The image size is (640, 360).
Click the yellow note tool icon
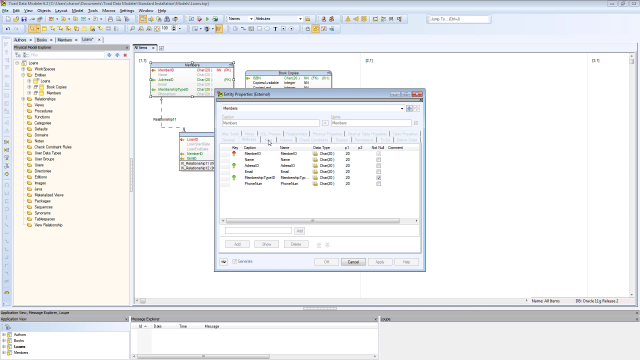point(84,29)
